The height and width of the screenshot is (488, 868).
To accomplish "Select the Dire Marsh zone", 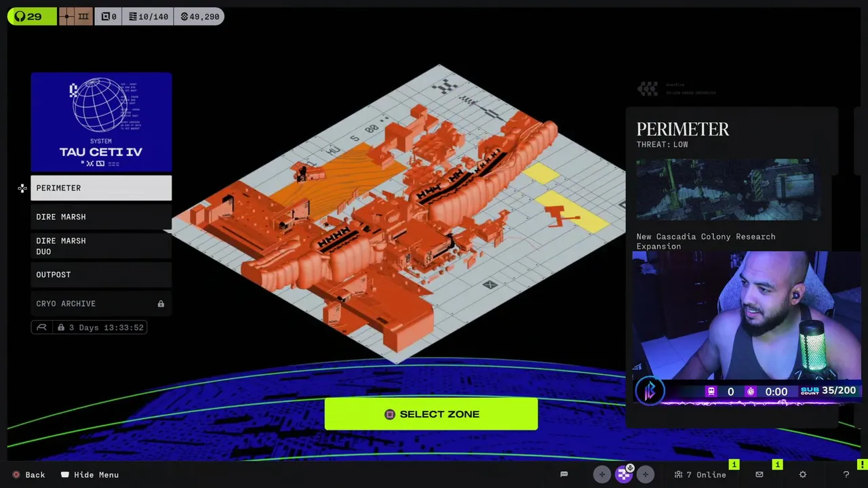I will coord(101,217).
